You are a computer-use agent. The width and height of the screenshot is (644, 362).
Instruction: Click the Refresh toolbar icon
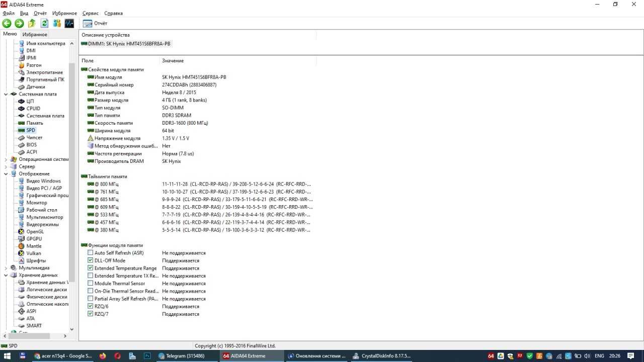pyautogui.click(x=44, y=23)
